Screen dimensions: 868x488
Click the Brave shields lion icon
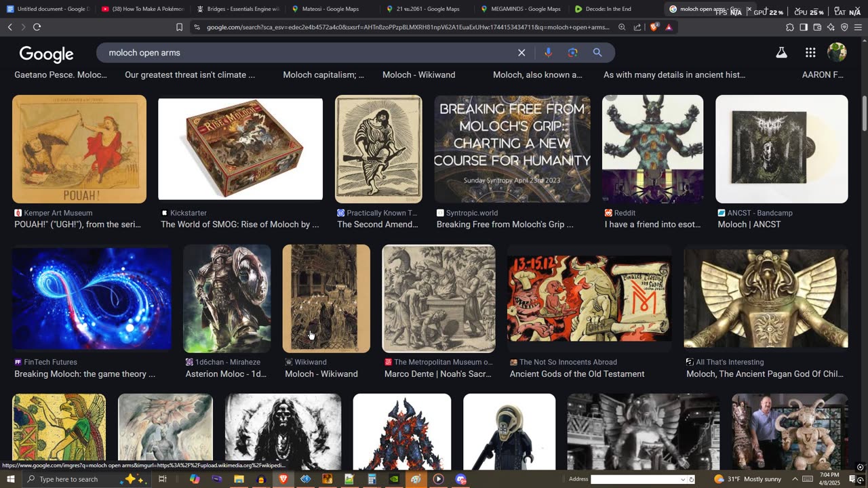pos(654,27)
